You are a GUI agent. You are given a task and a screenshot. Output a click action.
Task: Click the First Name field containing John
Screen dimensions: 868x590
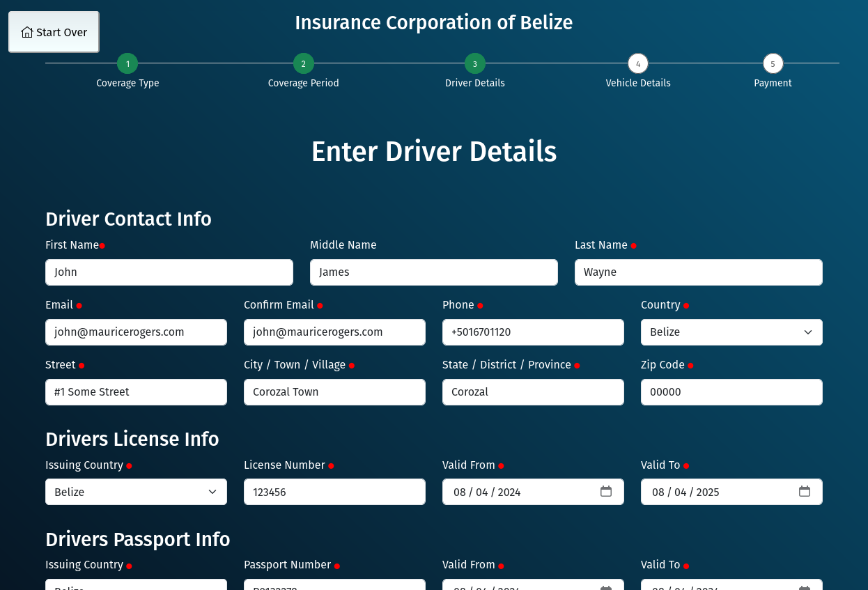(169, 272)
